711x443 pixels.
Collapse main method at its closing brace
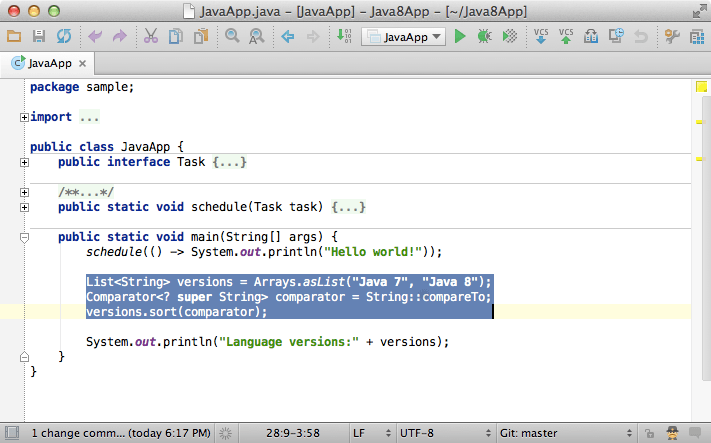[x=24, y=357]
